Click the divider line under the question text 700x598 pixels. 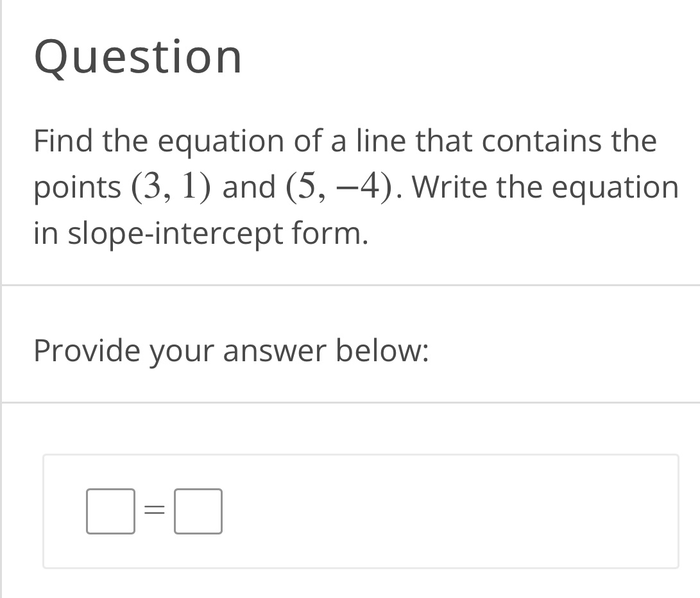(x=350, y=285)
